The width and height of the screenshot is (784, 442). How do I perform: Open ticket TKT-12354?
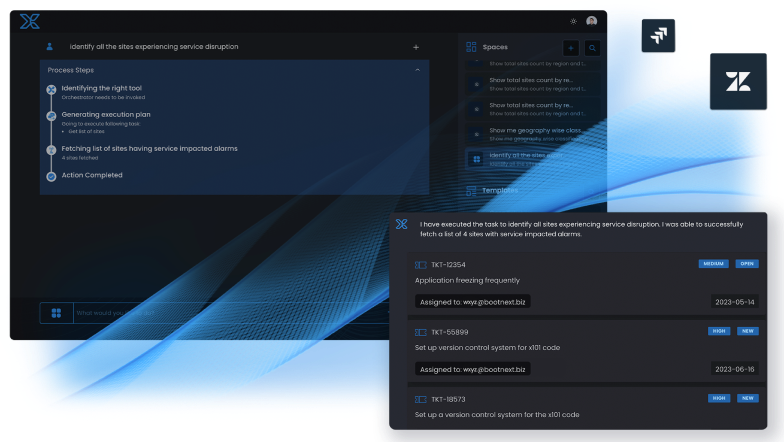click(x=447, y=264)
